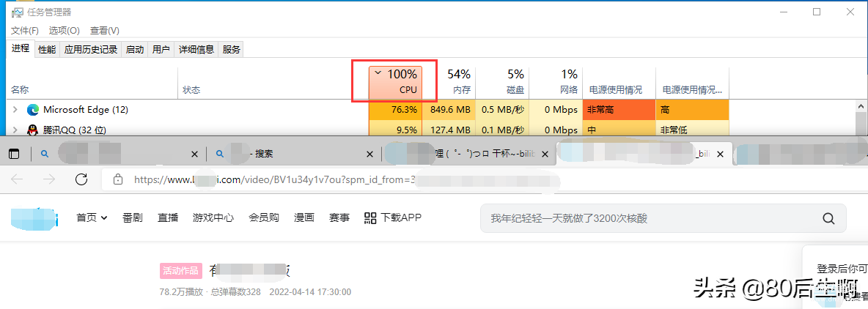Click the magnifier search icon in site search

click(828, 218)
